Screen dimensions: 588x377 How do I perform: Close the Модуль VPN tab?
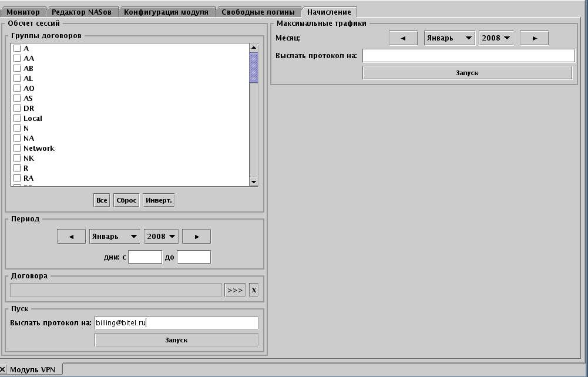coord(4,369)
